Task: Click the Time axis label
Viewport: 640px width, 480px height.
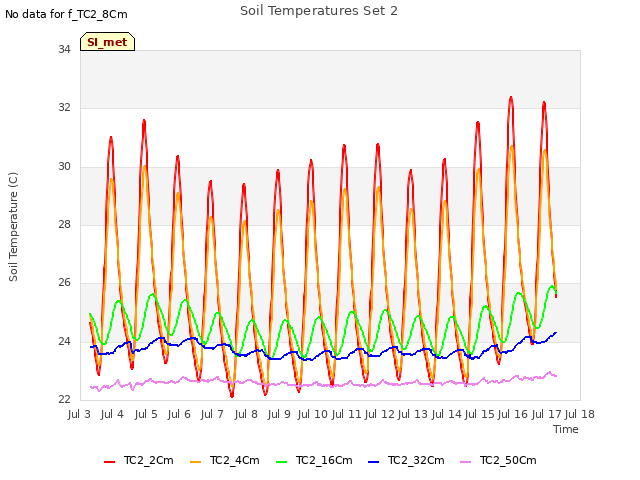Action: 566,429
